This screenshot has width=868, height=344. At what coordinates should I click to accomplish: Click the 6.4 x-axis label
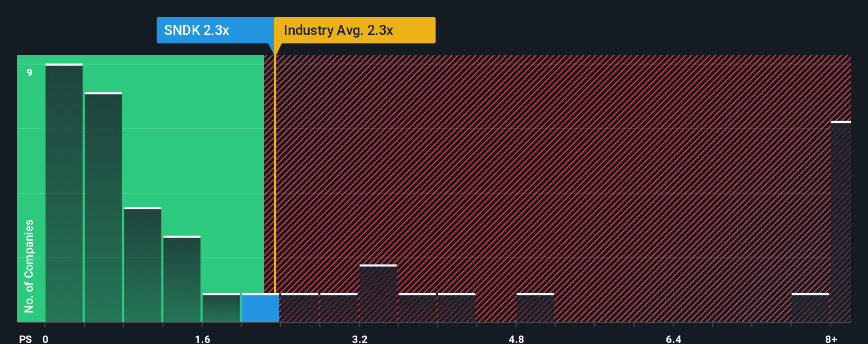coord(674,339)
